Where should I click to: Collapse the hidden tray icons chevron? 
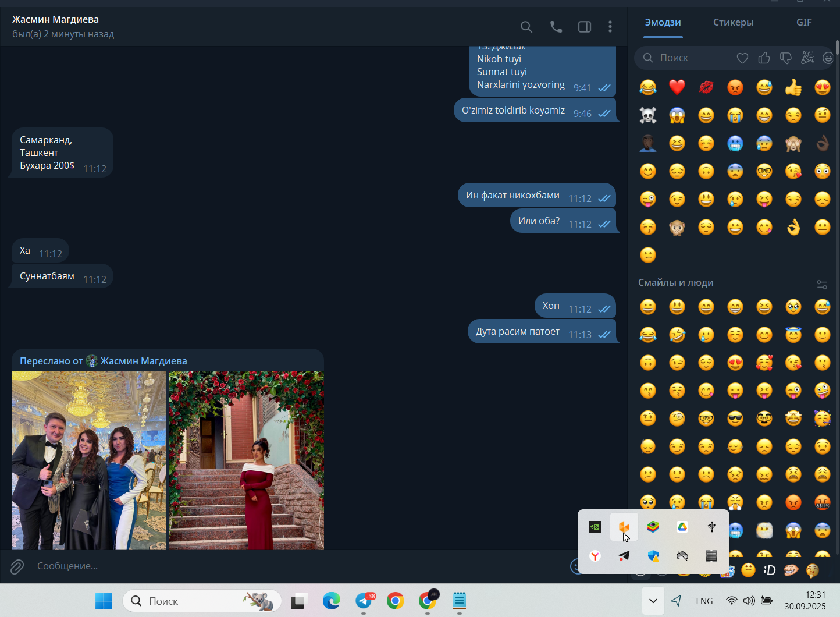pyautogui.click(x=653, y=601)
